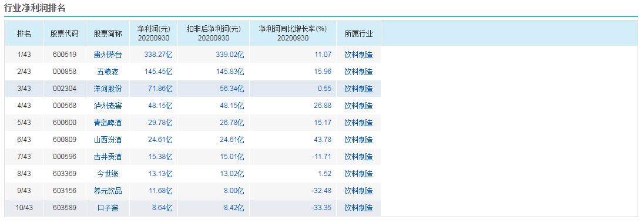Click adjusted profit value 339.02亿

[x=230, y=55]
